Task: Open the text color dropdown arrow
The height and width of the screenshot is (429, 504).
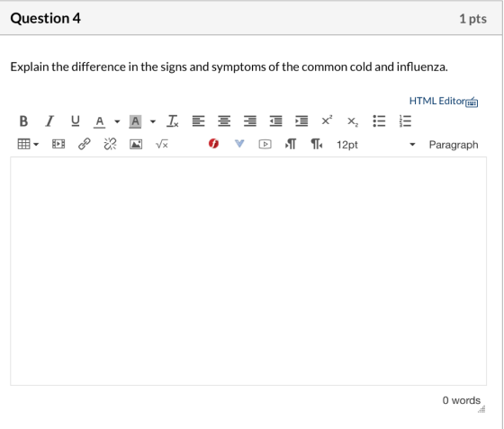Action: [117, 121]
